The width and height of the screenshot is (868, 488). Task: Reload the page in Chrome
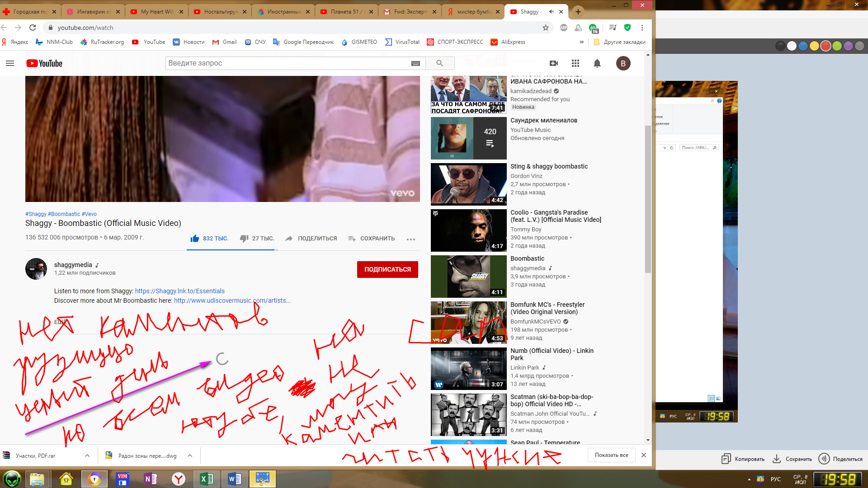[x=33, y=28]
